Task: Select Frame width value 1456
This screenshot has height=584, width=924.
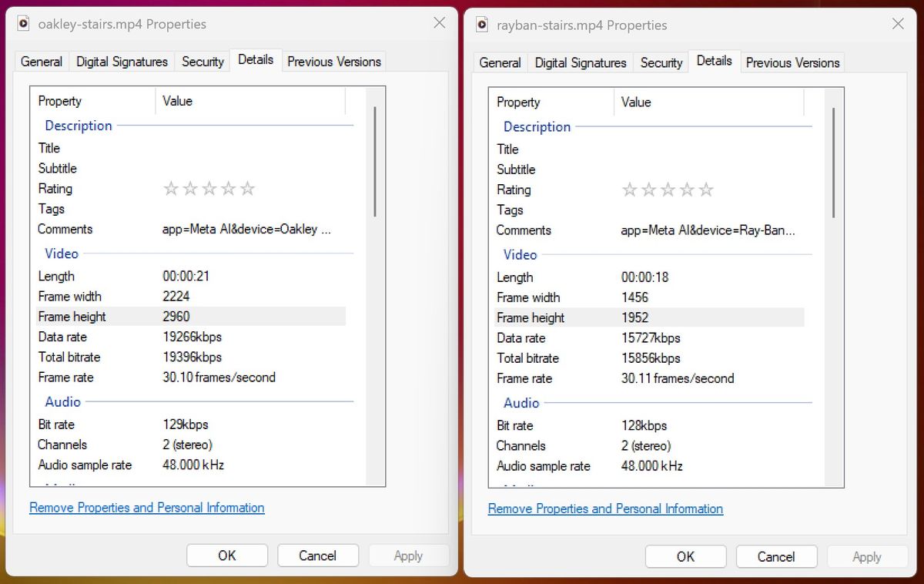Action: tap(635, 297)
